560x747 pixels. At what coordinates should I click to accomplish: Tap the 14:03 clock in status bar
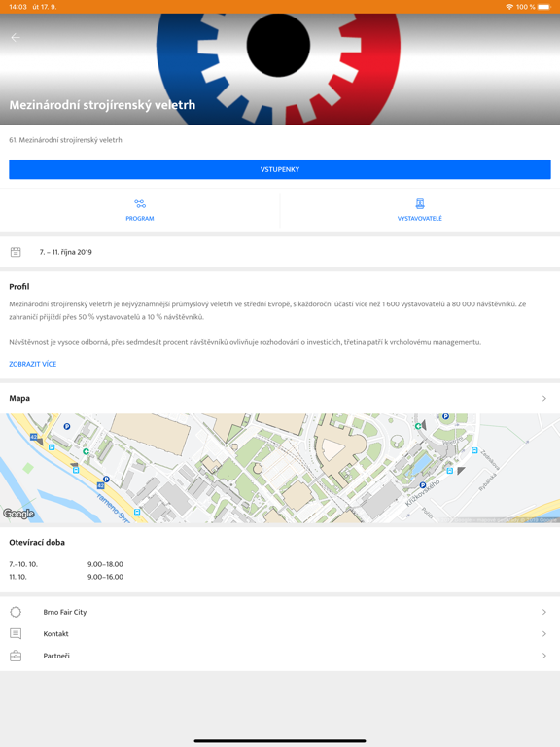point(17,7)
